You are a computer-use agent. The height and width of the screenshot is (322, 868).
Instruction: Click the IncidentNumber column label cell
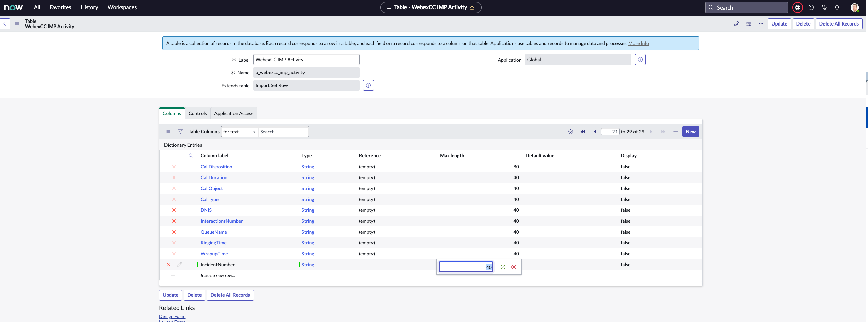click(x=218, y=265)
